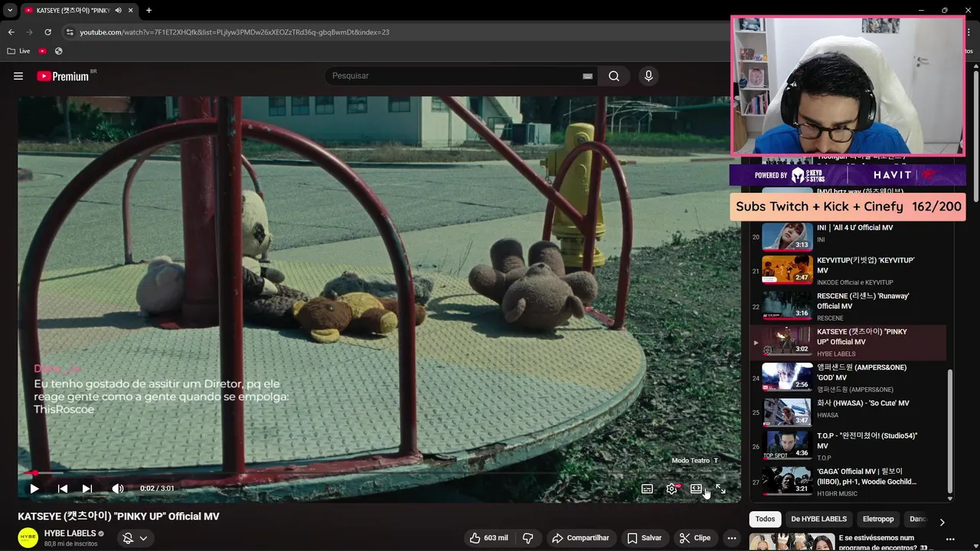980x551 pixels.
Task: Play 'GAGA' Official MV from playlist
Action: click(x=848, y=481)
